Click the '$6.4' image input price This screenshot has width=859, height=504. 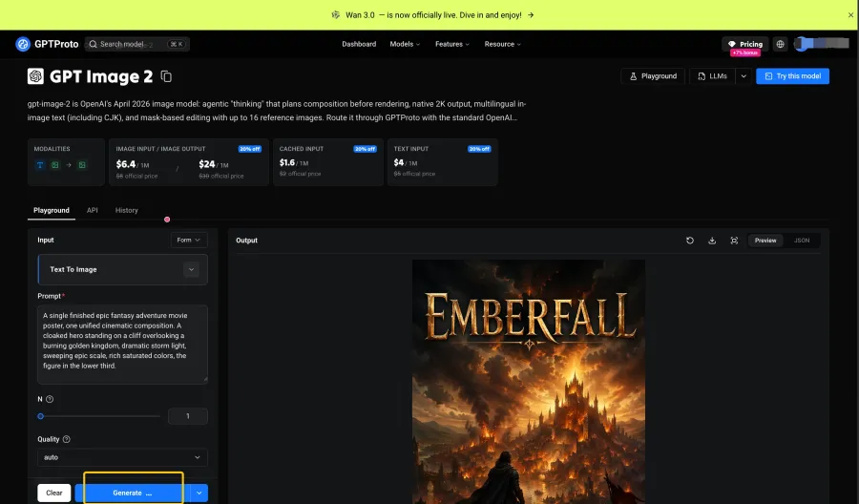click(126, 164)
